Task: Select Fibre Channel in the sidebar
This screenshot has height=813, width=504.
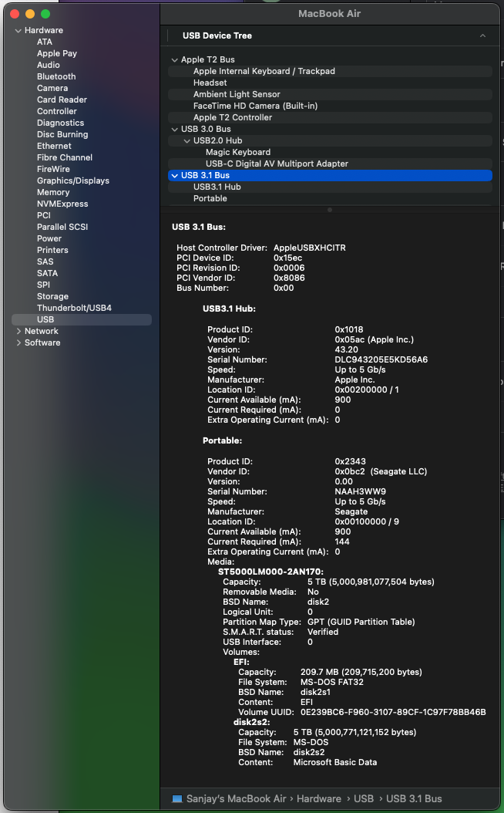Action: pos(64,157)
